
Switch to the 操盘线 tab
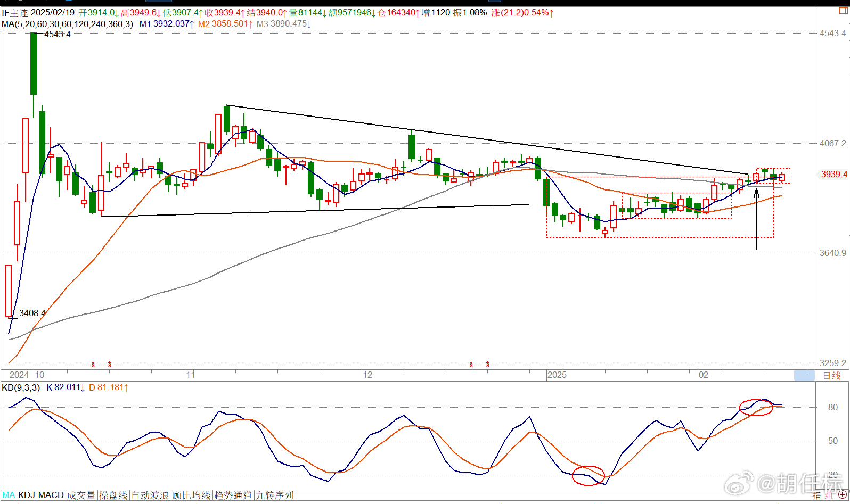(x=113, y=495)
